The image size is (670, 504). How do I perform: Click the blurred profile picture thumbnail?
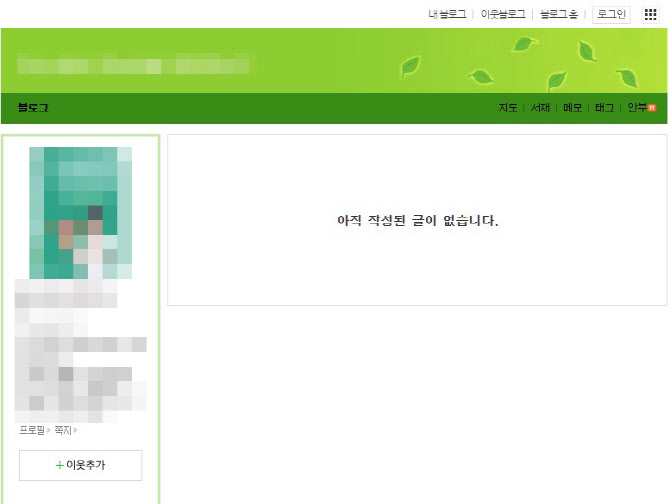pyautogui.click(x=80, y=213)
